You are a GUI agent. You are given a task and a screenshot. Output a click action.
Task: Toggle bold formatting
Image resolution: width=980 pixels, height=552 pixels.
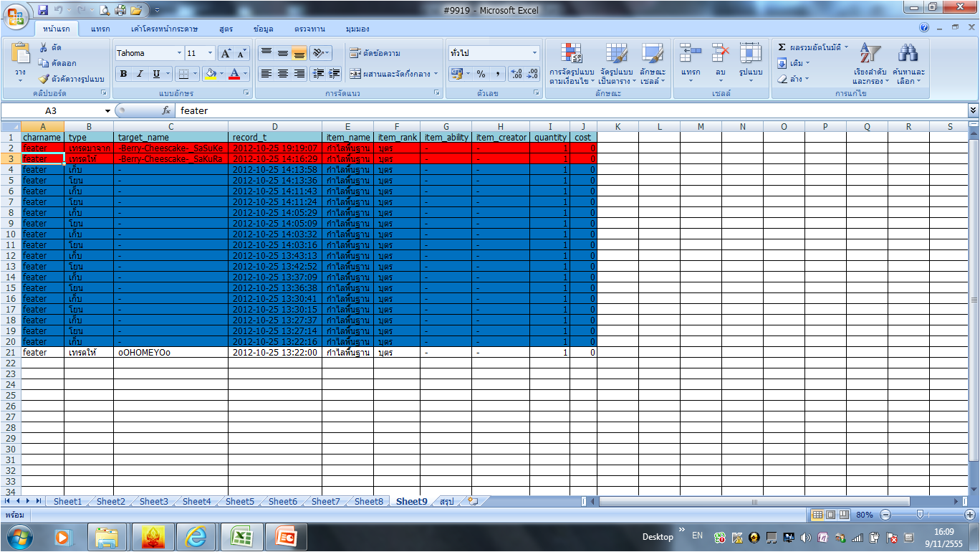click(x=123, y=74)
